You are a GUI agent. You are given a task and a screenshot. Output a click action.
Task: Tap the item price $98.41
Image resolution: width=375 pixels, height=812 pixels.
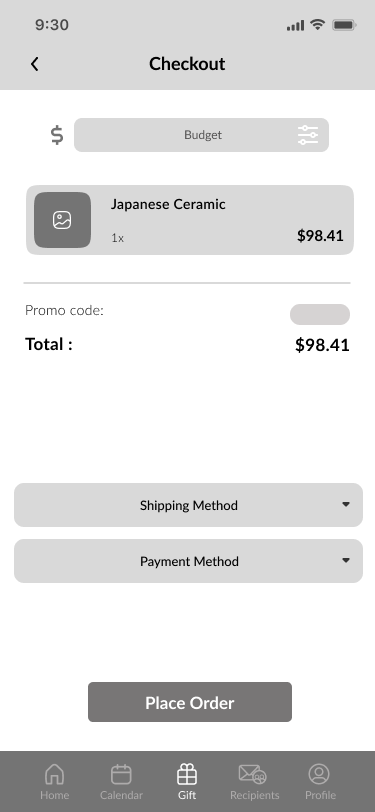click(x=320, y=236)
